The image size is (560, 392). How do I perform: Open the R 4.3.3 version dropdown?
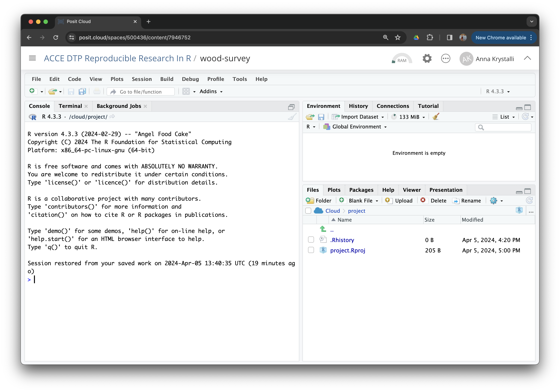coord(498,92)
